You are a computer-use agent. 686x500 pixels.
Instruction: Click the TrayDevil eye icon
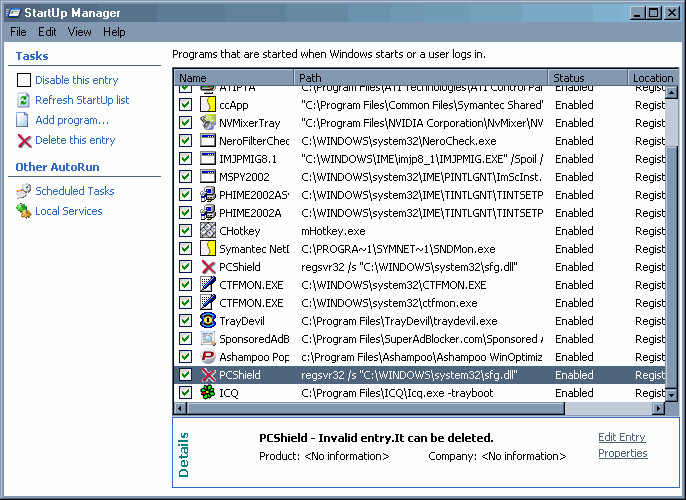coord(208,321)
